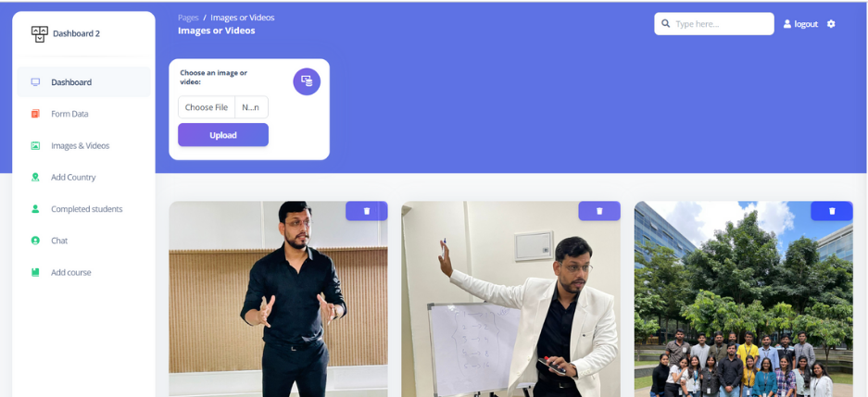
Task: Delete the outdoor group photo
Action: (832, 211)
